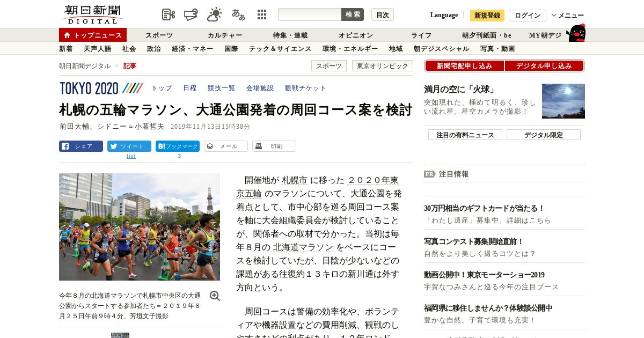This screenshot has width=644, height=338.
Task: Open the 競技一覧 link
Action: pos(221,88)
